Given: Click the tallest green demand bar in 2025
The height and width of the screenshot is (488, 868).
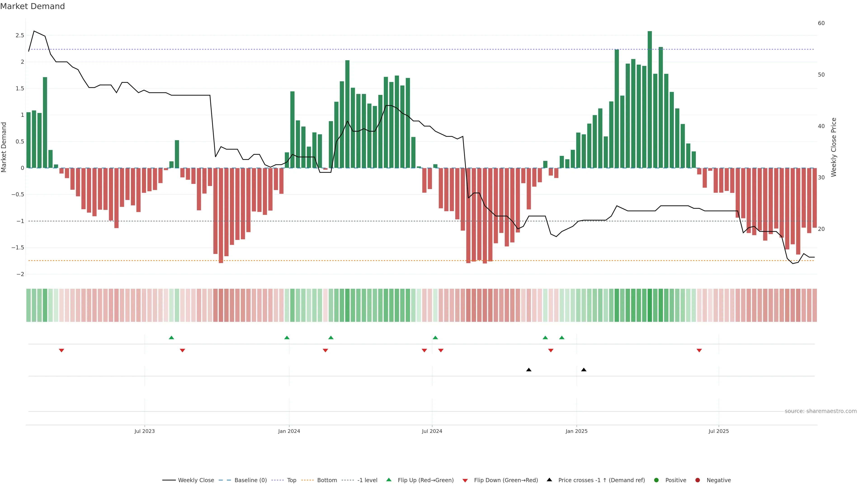Looking at the screenshot, I should [650, 101].
